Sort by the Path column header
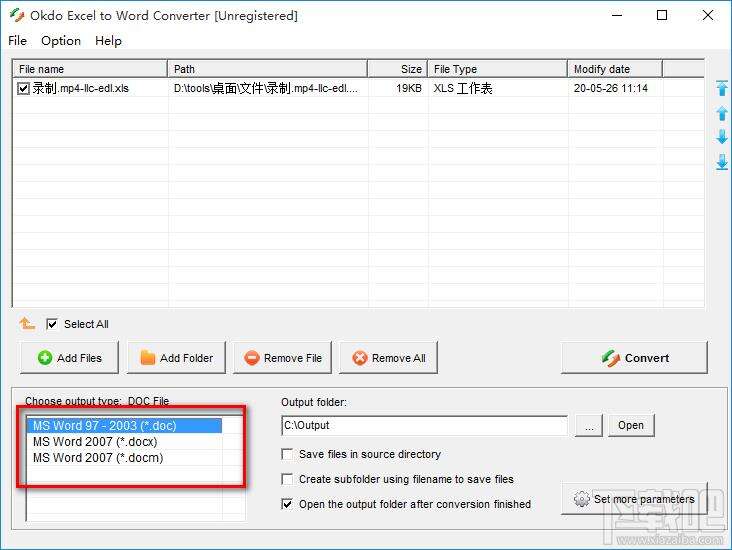Image resolution: width=732 pixels, height=550 pixels. tap(267, 69)
